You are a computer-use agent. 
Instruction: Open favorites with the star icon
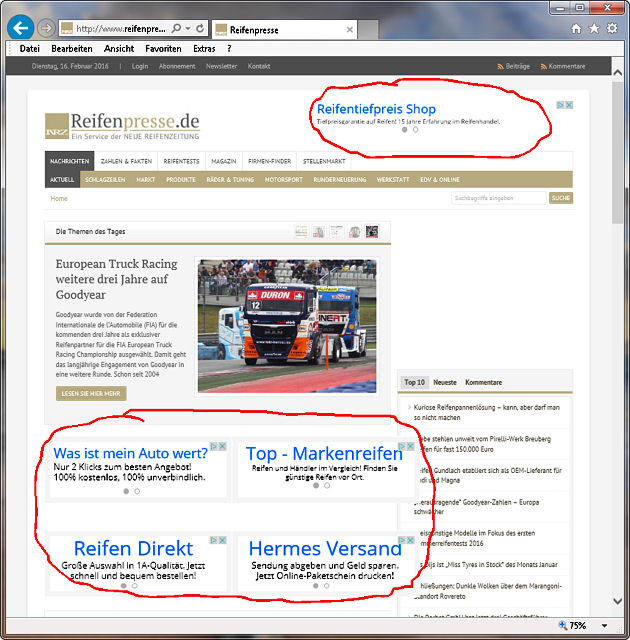point(594,29)
